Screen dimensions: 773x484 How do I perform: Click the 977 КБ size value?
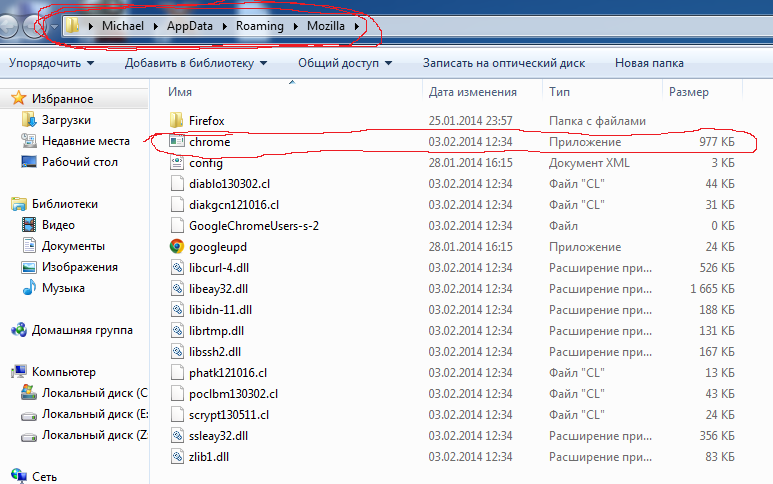click(717, 142)
